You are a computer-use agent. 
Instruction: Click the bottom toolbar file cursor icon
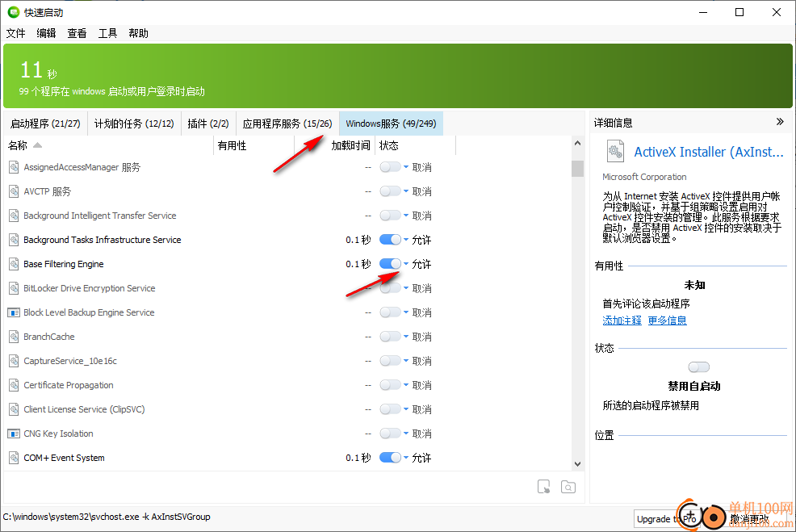[543, 487]
